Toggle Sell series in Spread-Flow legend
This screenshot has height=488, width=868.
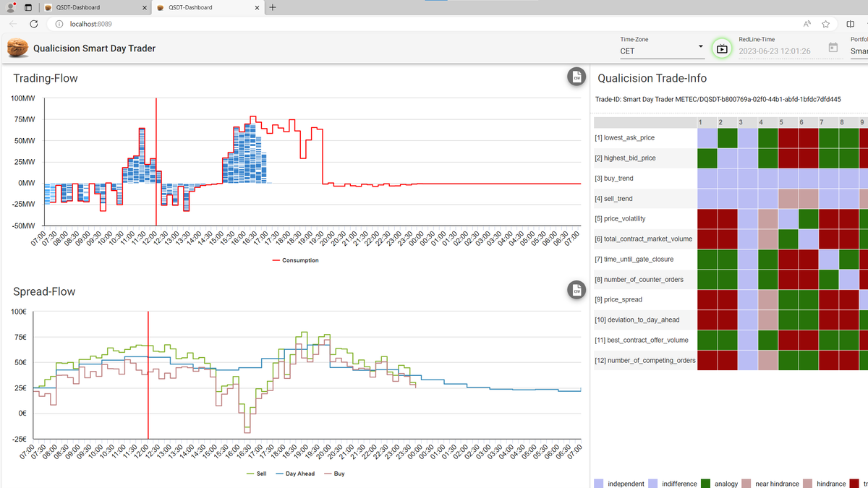(257, 474)
